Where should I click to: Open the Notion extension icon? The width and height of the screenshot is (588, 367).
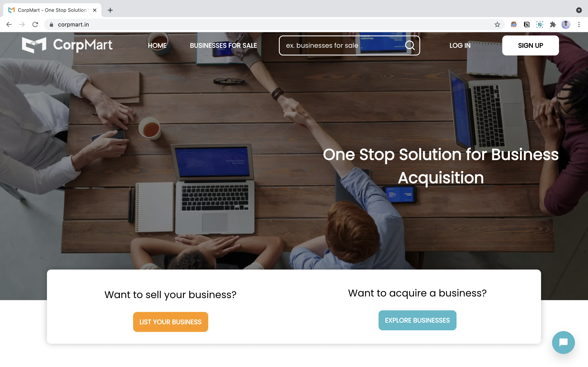(x=527, y=24)
